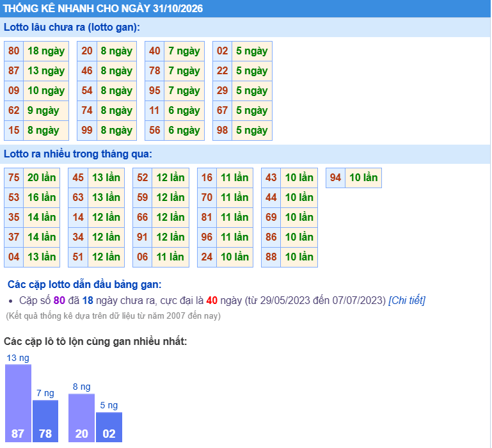The width and height of the screenshot is (492, 448).
Task: Select lotto gan number 87
Action: tap(14, 70)
